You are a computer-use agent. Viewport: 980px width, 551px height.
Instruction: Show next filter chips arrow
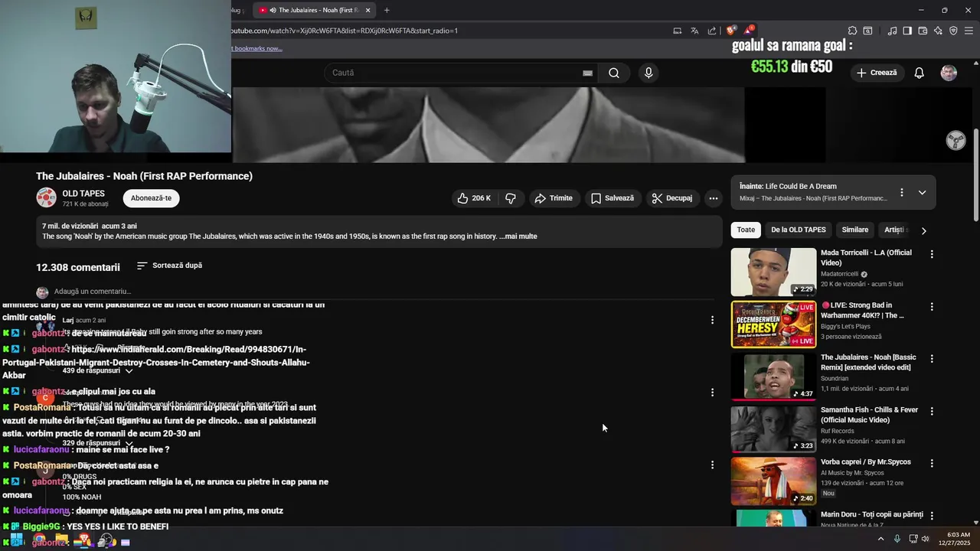coord(923,230)
